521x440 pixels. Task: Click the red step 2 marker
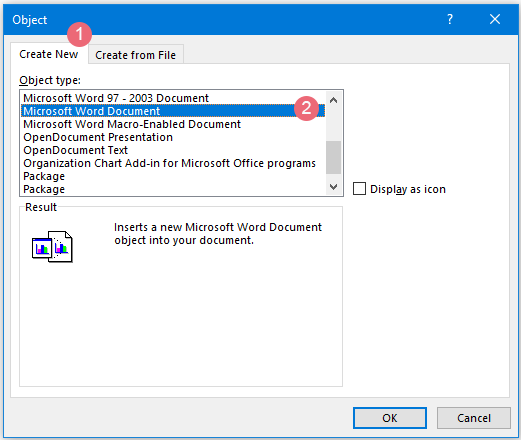click(x=306, y=108)
